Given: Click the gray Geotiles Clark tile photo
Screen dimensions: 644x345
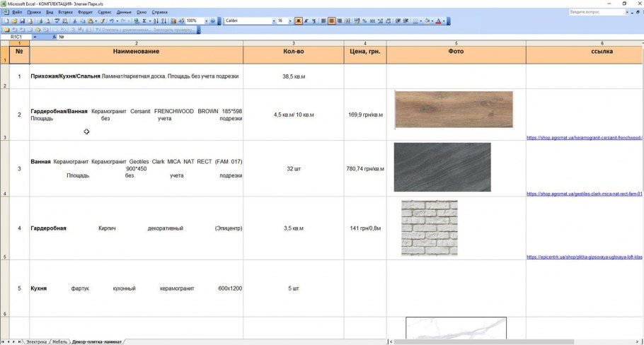Looking at the screenshot, I should pos(442,167).
